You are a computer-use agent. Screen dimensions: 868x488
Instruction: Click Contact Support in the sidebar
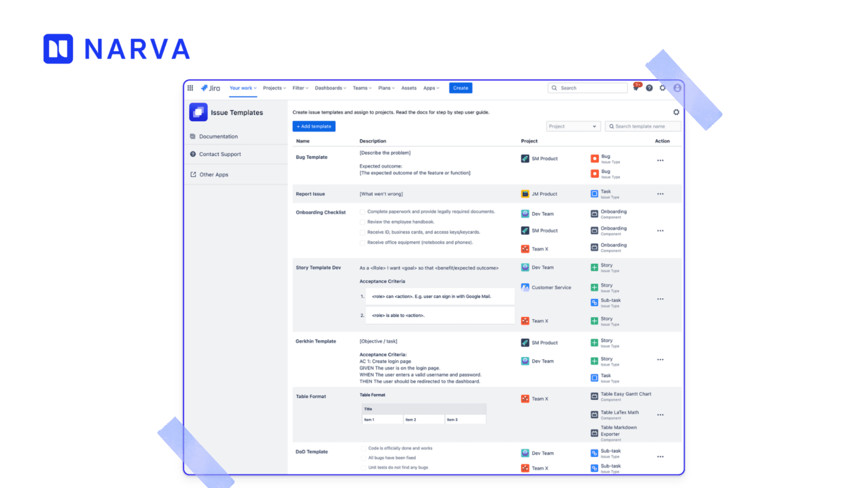pyautogui.click(x=220, y=154)
